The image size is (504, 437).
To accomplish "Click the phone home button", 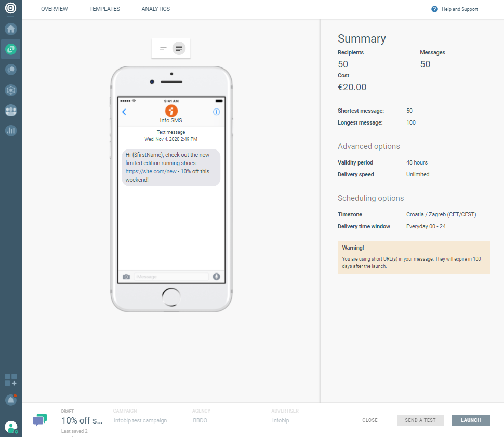I will pyautogui.click(x=171, y=297).
